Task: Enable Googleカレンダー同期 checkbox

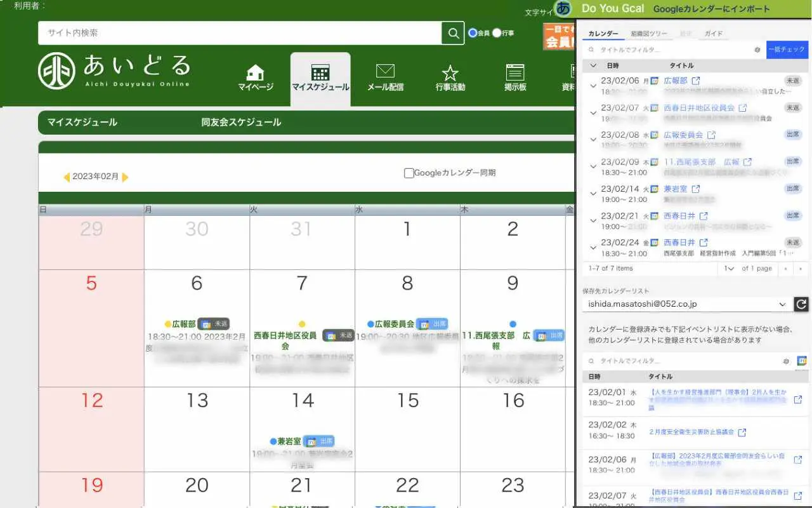Action: (409, 173)
